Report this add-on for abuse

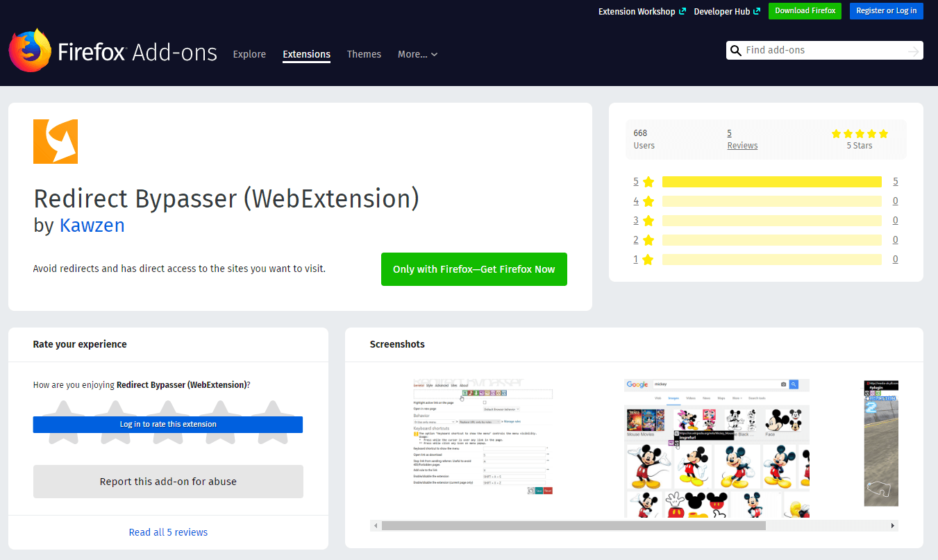168,482
